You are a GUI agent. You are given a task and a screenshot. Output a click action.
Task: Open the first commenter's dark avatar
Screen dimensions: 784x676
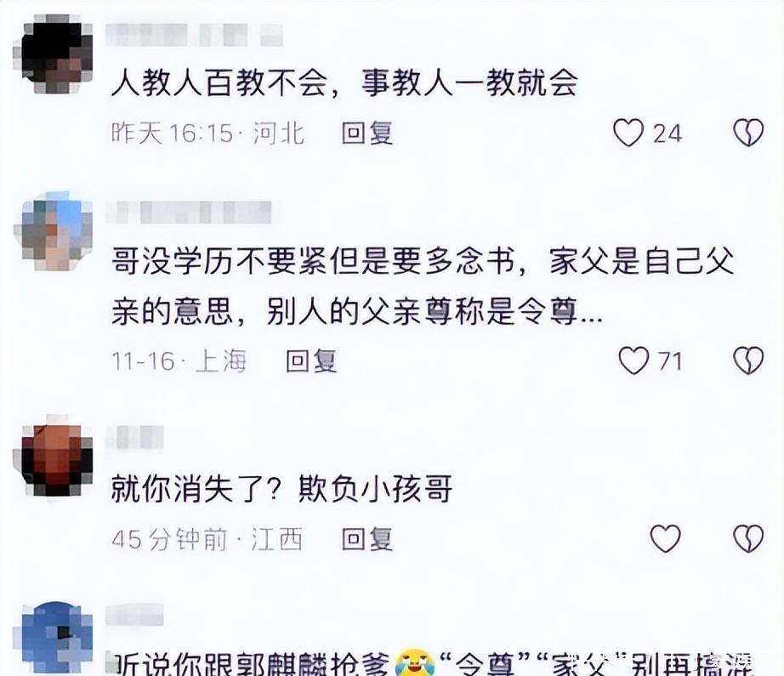tap(53, 54)
